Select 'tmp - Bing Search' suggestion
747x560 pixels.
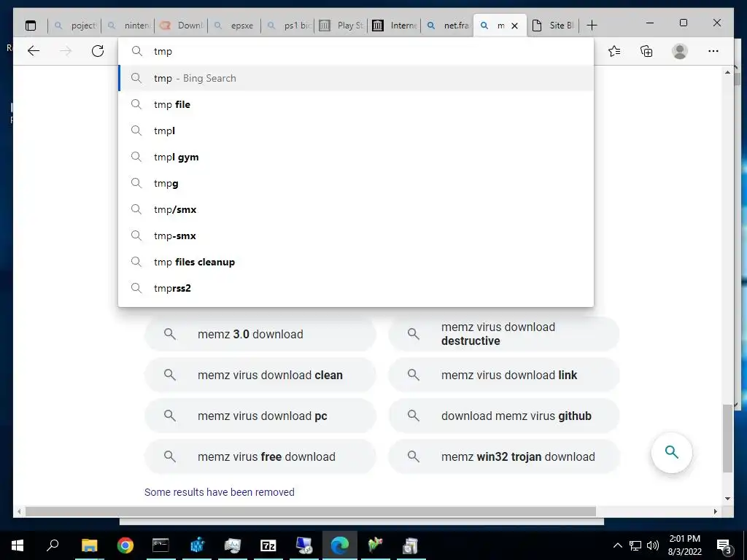coord(356,78)
